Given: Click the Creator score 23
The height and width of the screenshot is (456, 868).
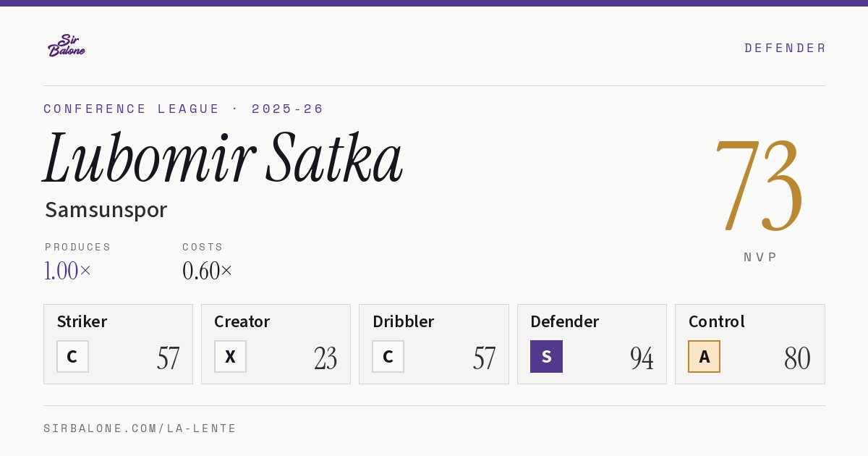Looking at the screenshot, I should (325, 358).
